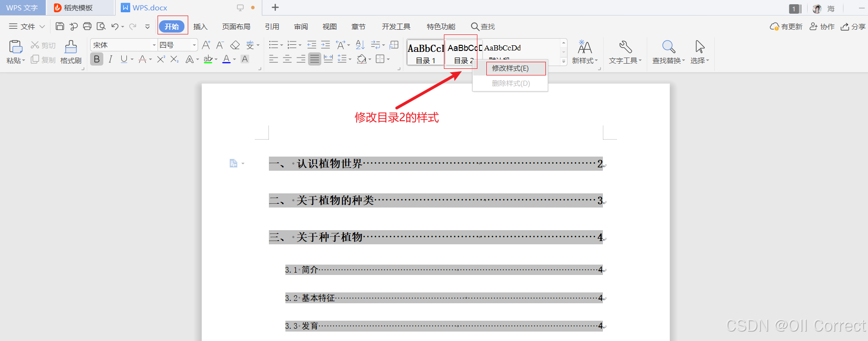This screenshot has height=341, width=868.
Task: Click the character shading A icon
Action: click(x=245, y=59)
